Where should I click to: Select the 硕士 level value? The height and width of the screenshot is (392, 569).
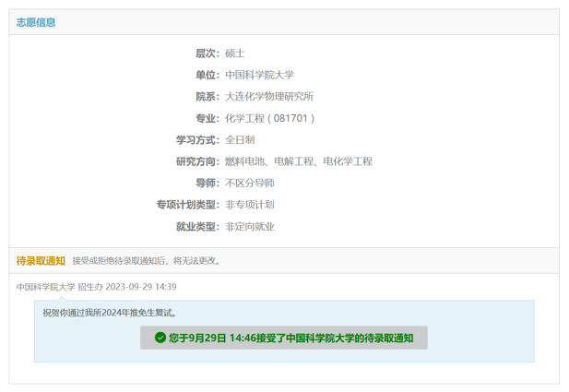pos(235,53)
